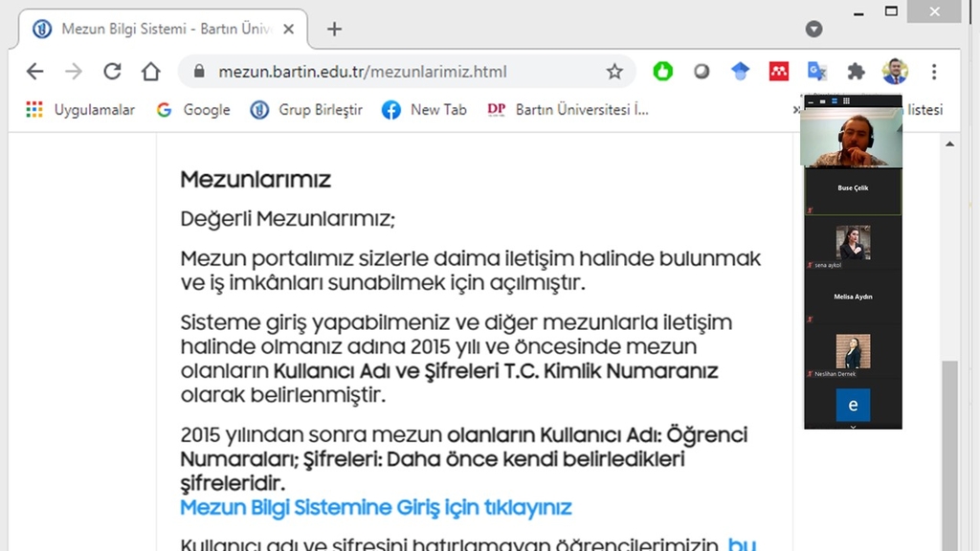Click the green thumb extension icon
980x551 pixels.
pyautogui.click(x=662, y=71)
